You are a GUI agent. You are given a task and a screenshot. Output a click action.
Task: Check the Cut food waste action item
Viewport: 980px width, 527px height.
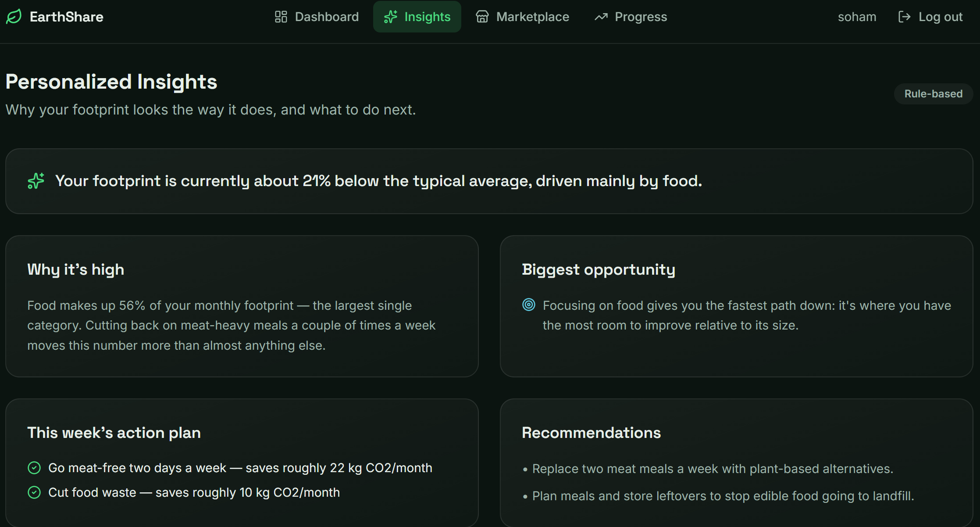pyautogui.click(x=34, y=492)
